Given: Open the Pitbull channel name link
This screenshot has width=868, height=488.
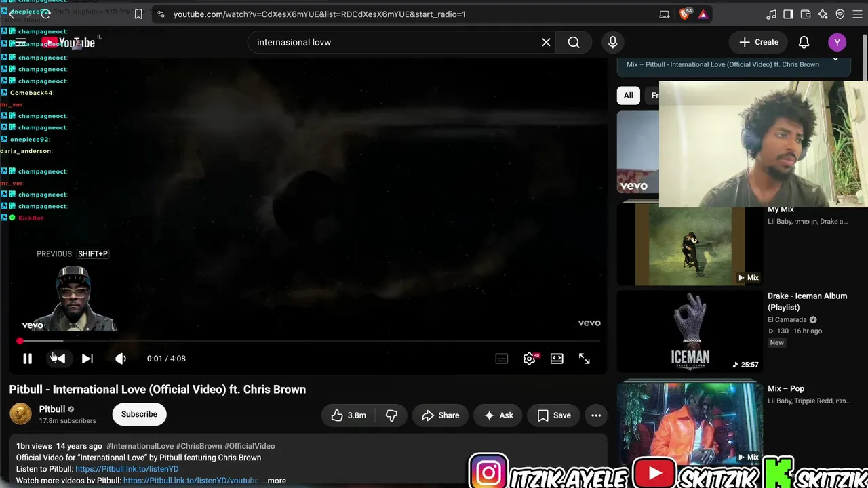Looking at the screenshot, I should click(52, 409).
